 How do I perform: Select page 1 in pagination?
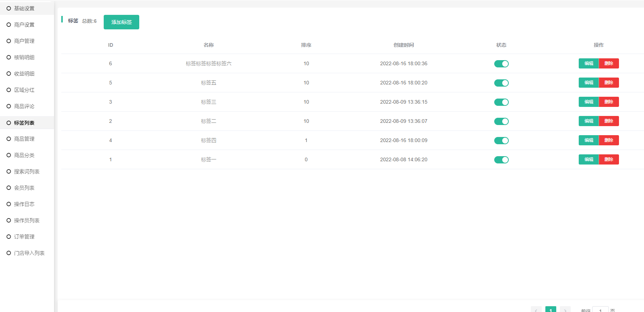[x=550, y=310]
